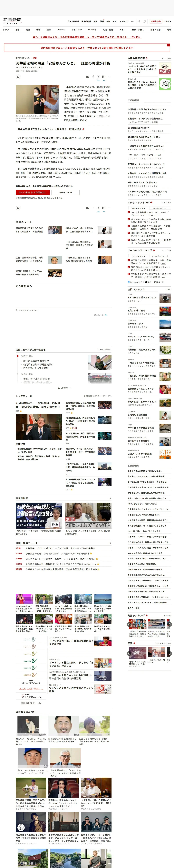This screenshot has width=174, height=868.
Task: Click もっと見る beside ソーシャルランキング
Action: tap(166, 250)
